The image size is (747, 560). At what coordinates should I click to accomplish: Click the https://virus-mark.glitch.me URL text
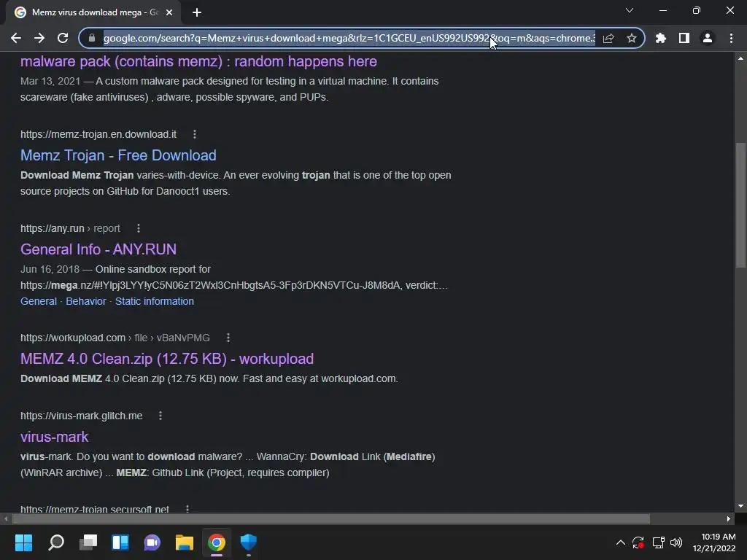(82, 416)
